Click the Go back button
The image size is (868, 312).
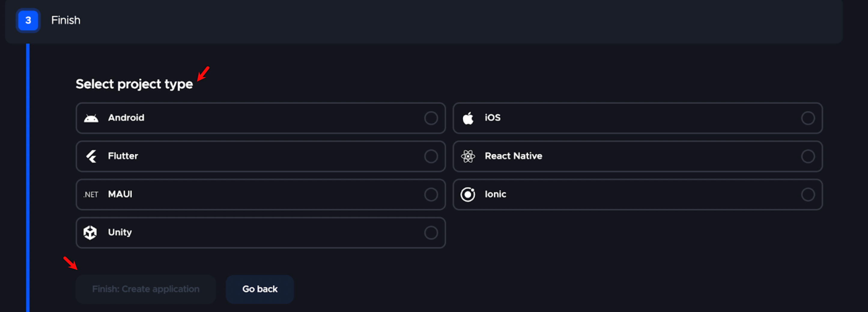[x=259, y=289]
